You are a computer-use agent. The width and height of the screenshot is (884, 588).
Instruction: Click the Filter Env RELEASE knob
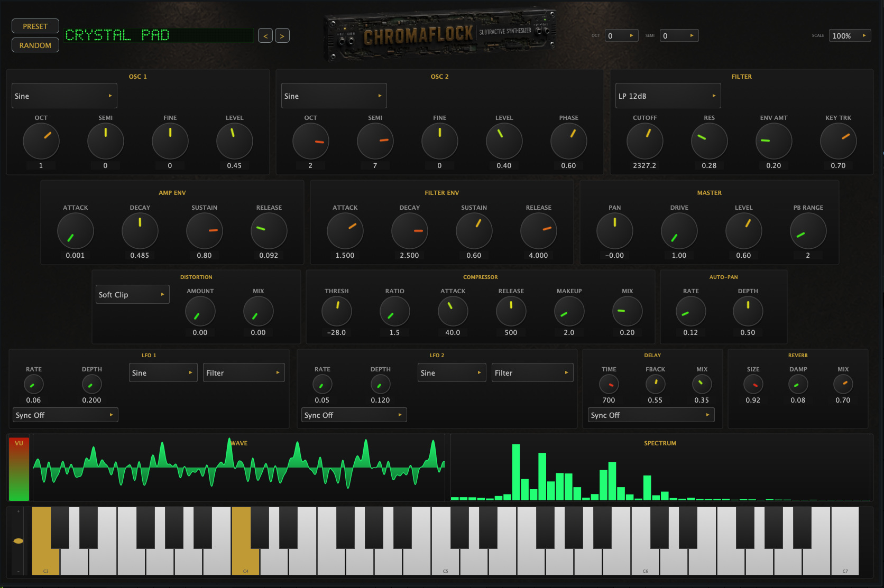(x=538, y=231)
